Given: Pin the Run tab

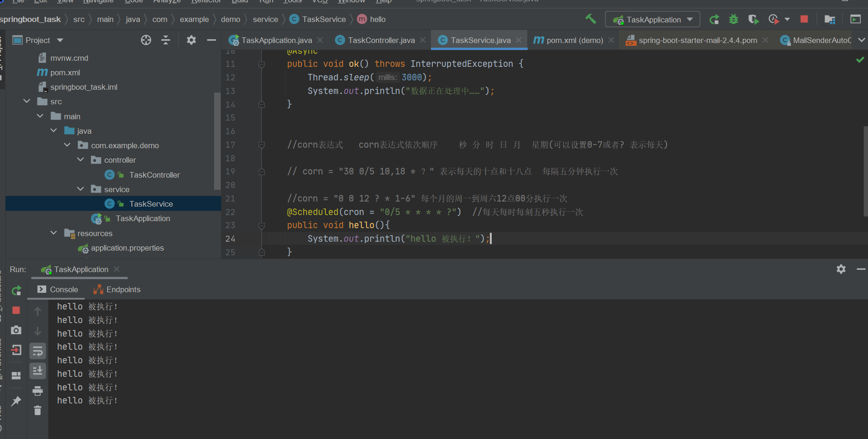Looking at the screenshot, I should (x=16, y=401).
